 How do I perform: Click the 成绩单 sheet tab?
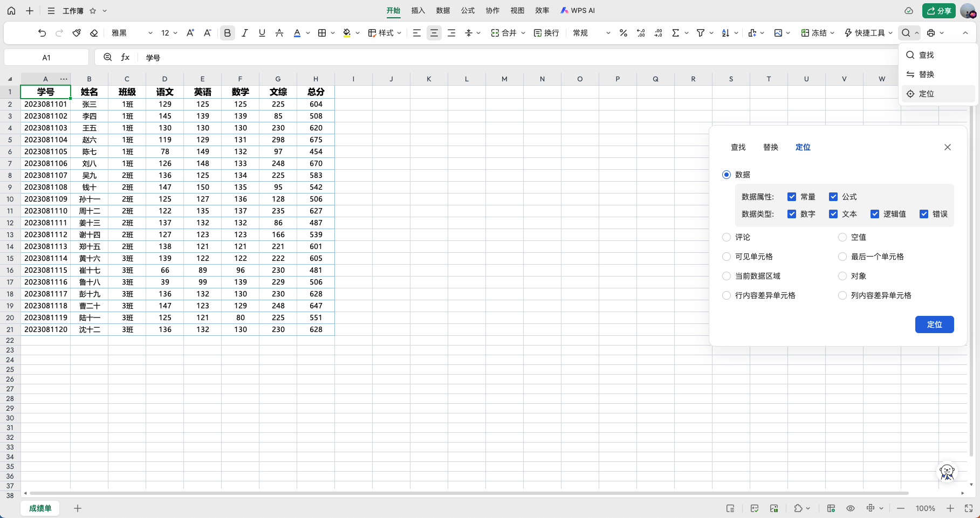click(40, 508)
